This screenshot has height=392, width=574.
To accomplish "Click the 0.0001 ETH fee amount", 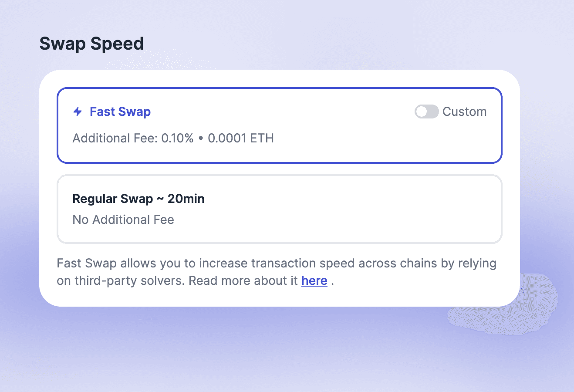I will 241,138.
